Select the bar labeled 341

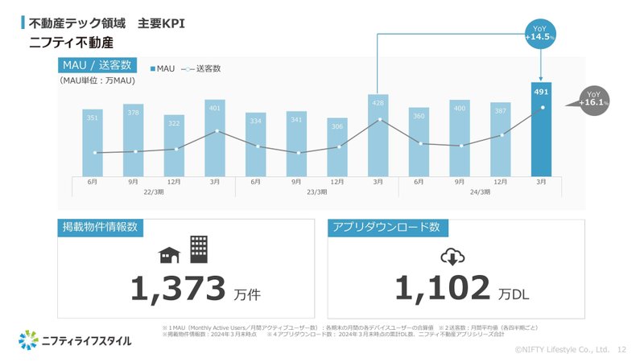point(296,144)
